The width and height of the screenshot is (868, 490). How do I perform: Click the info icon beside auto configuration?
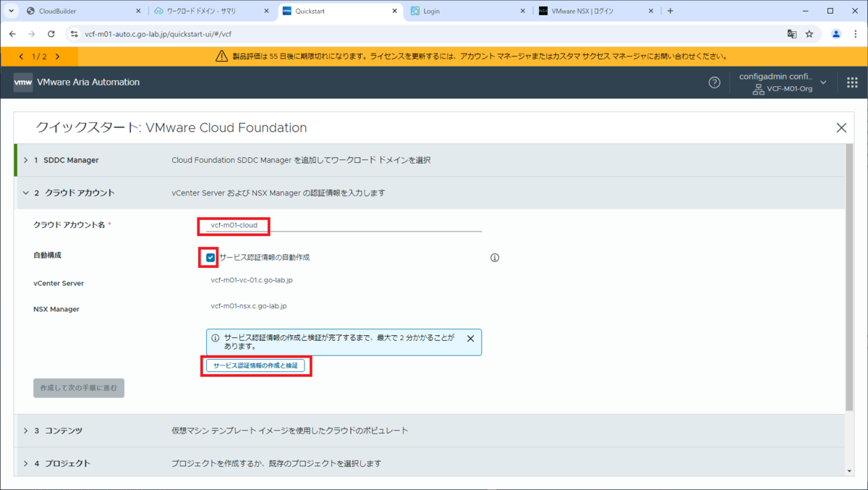point(495,257)
